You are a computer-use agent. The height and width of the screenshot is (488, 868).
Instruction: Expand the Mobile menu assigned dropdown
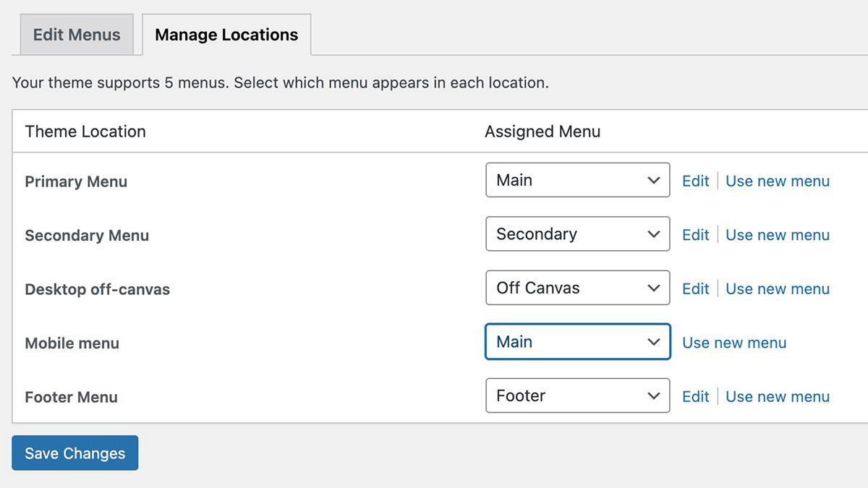click(577, 342)
